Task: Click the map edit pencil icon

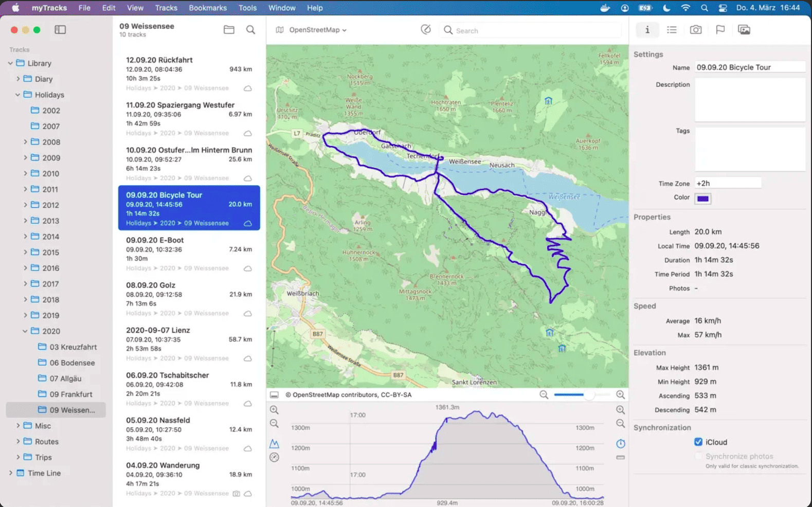Action: point(426,30)
